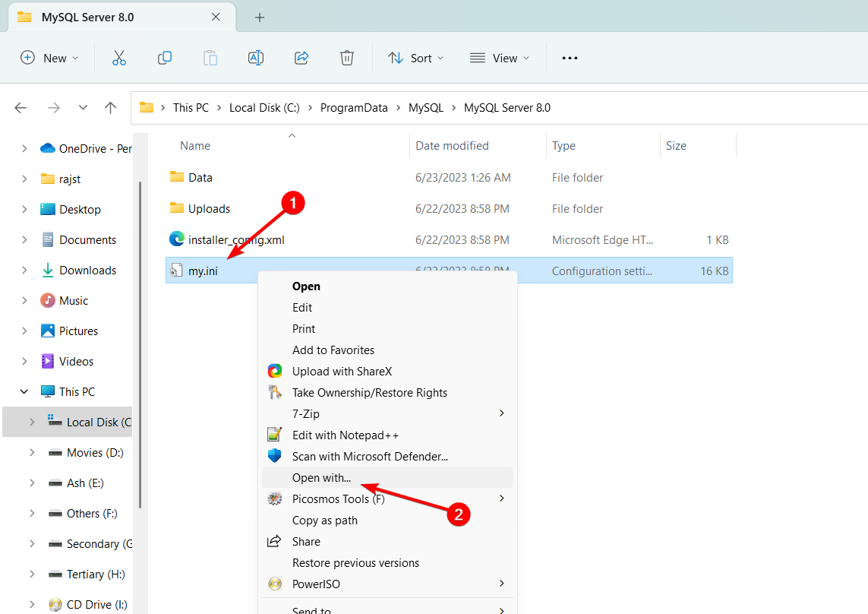Click the Paste clipboard icon
The image size is (868, 614).
point(210,58)
